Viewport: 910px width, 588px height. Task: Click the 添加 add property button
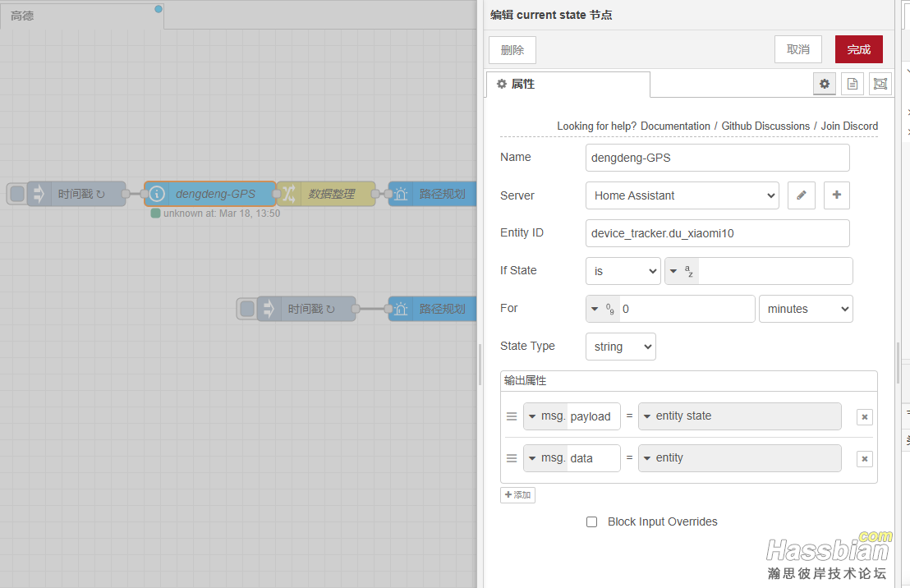click(517, 495)
